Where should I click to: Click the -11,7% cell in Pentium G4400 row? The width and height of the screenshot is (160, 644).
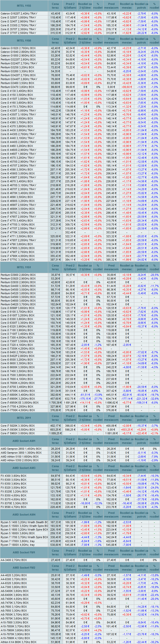pyautogui.click(x=154, y=286)
